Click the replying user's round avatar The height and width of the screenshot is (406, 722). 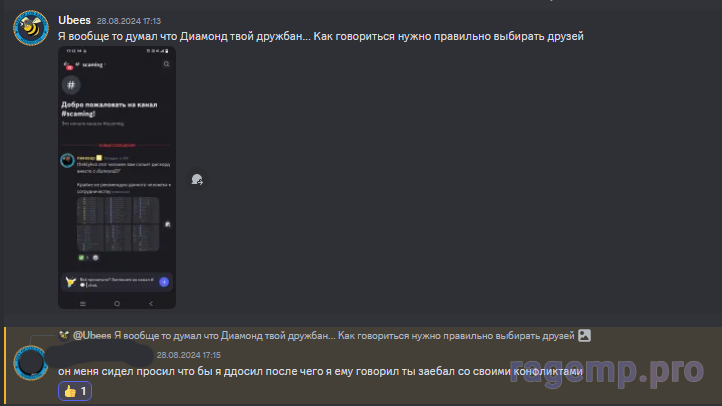(31, 363)
